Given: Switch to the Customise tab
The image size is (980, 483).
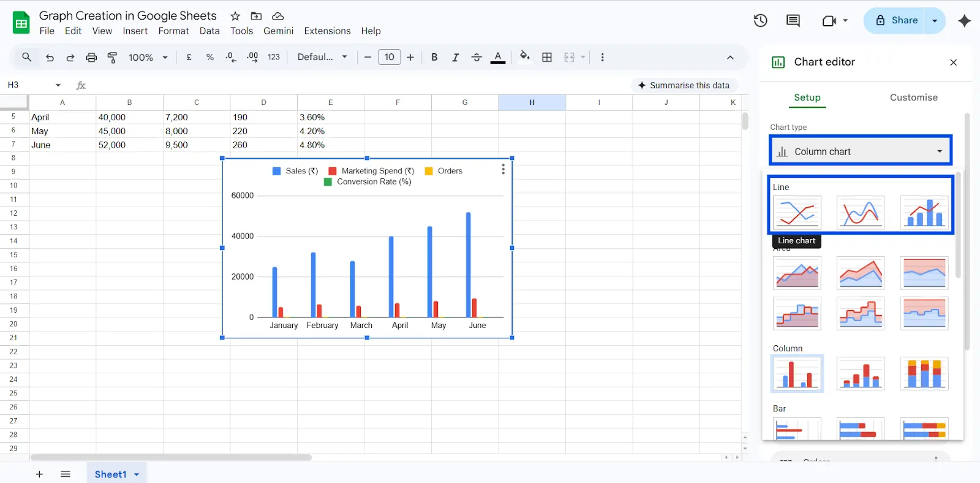Looking at the screenshot, I should tap(913, 97).
